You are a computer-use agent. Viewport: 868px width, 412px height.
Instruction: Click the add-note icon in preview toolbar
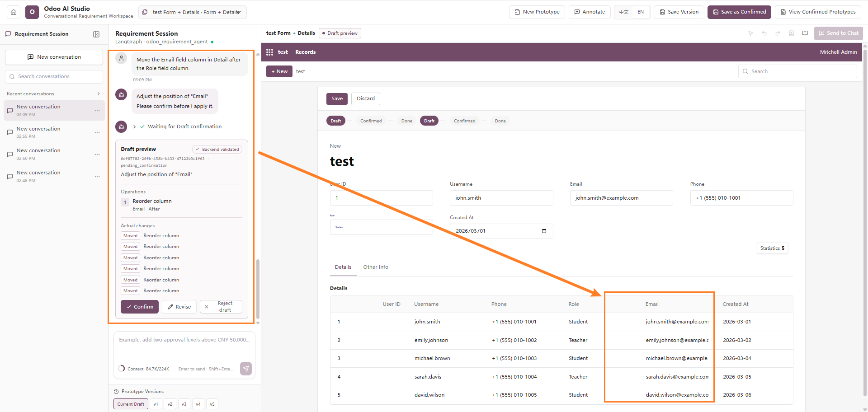pos(792,33)
